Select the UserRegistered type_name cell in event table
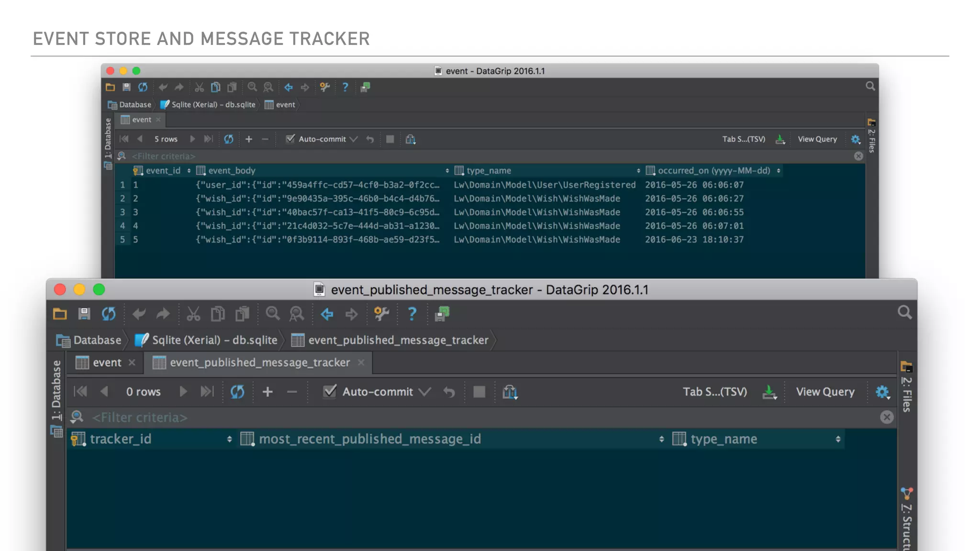The width and height of the screenshot is (980, 551). coord(545,185)
